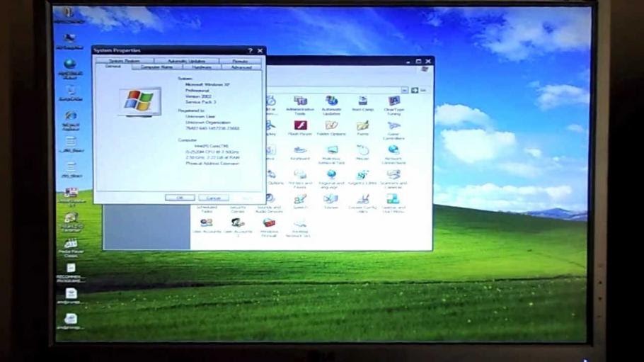The width and height of the screenshot is (644, 362).
Task: Click the Scheduled Tasks label in Control Panel
Action: click(x=207, y=209)
